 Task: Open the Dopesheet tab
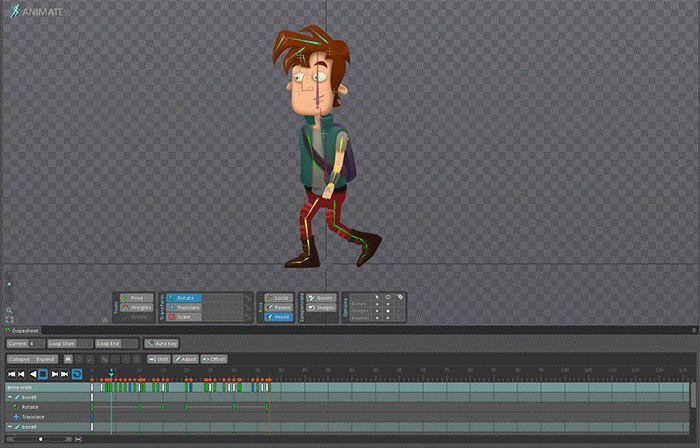coord(22,331)
